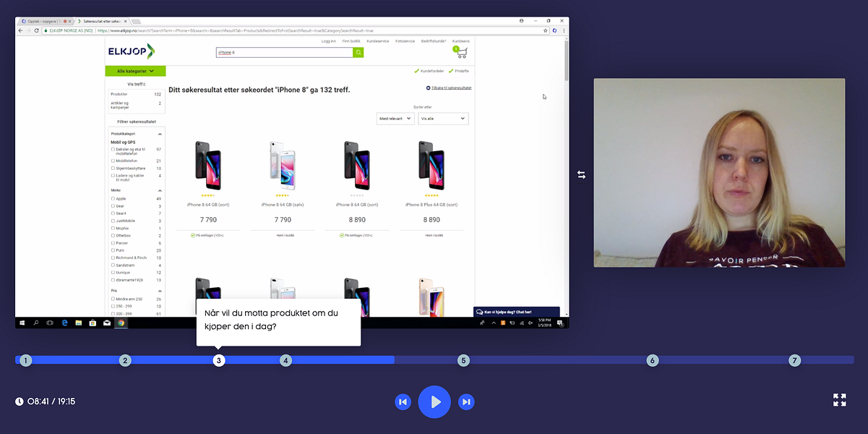The height and width of the screenshot is (434, 868).
Task: Check the Apple brand filter
Action: pos(113,198)
